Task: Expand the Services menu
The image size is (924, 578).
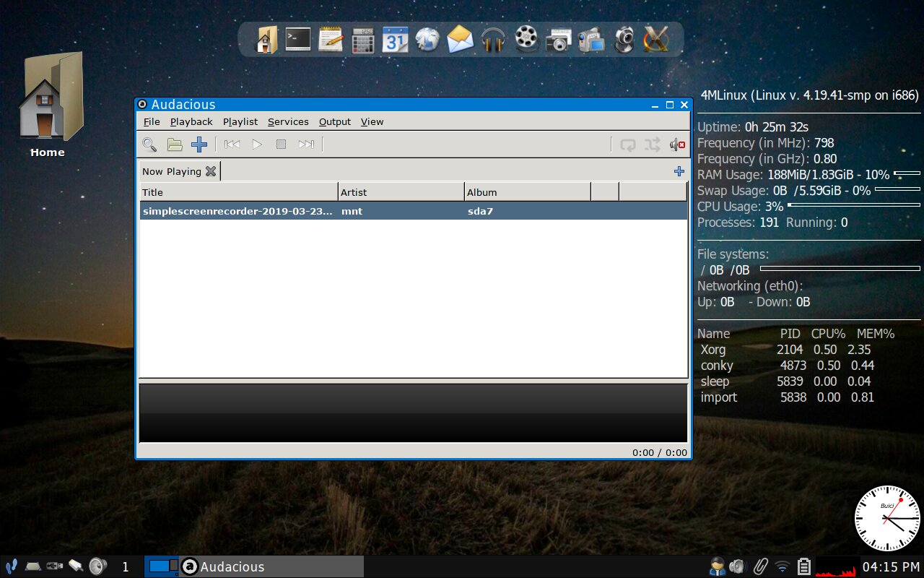Action: click(288, 121)
